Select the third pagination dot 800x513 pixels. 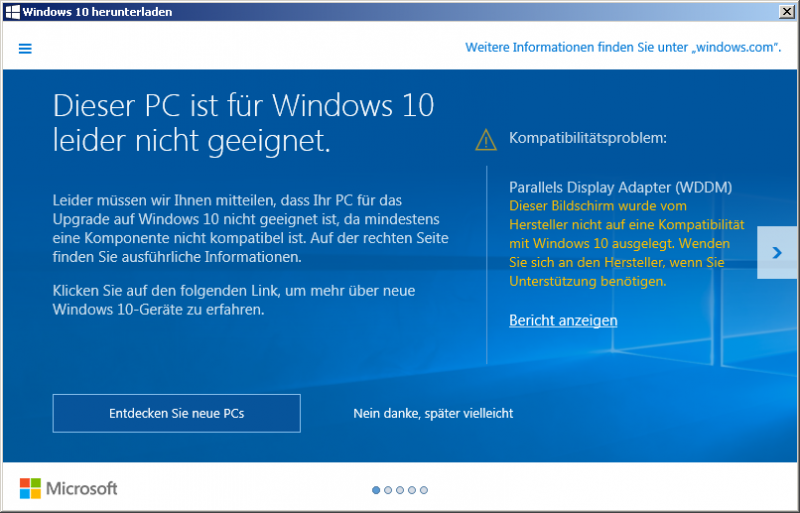coord(400,490)
